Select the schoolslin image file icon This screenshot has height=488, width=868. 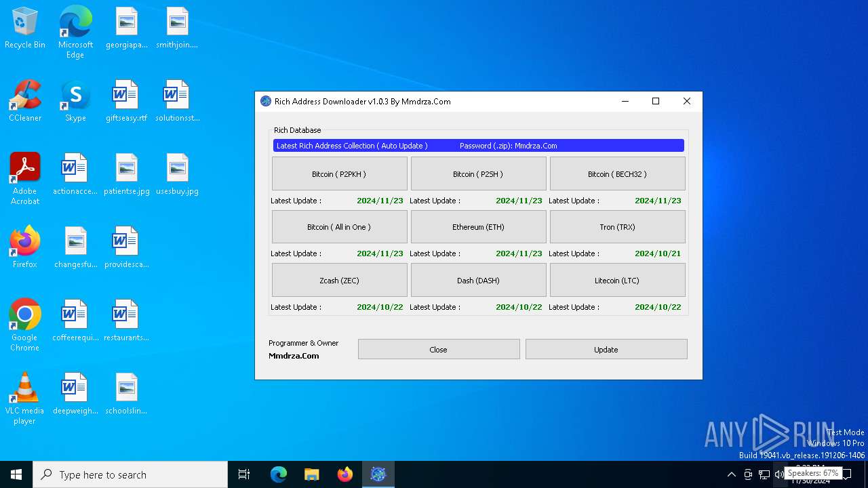(x=126, y=394)
